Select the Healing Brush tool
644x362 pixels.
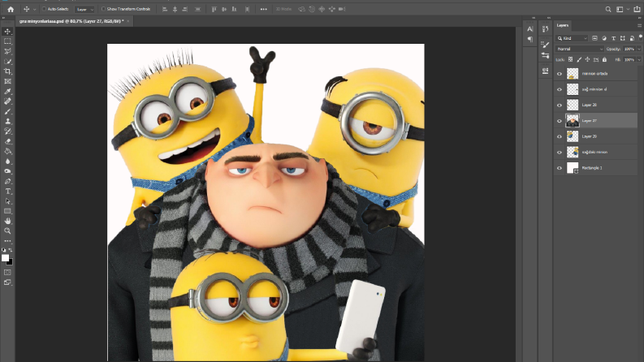tap(7, 101)
